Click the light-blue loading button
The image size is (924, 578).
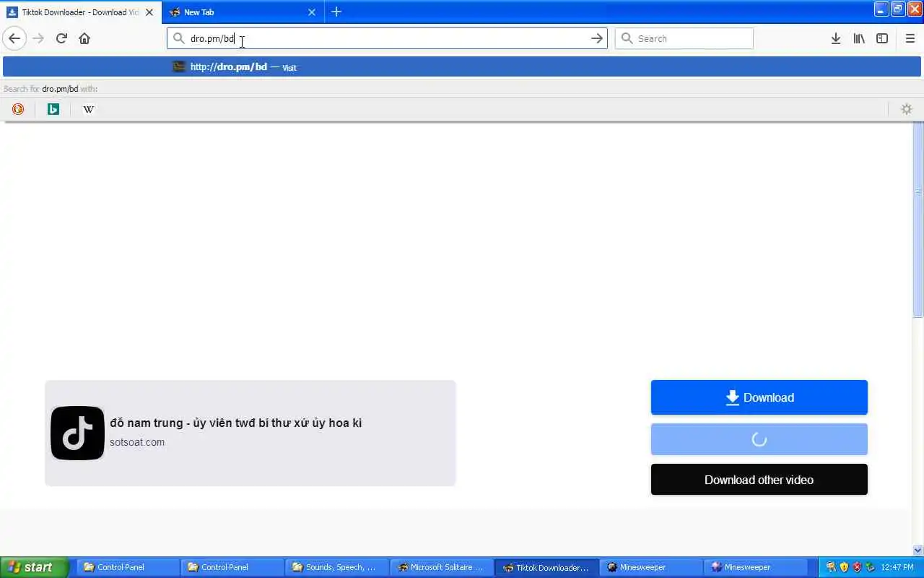759,439
